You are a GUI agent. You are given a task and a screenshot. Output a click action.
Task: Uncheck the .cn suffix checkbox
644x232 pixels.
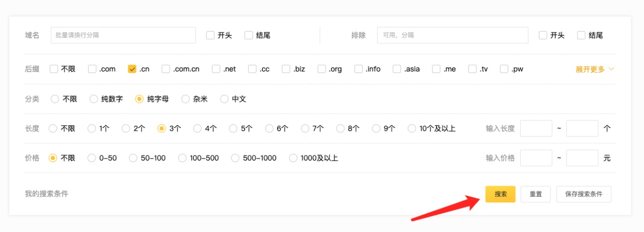pyautogui.click(x=132, y=69)
